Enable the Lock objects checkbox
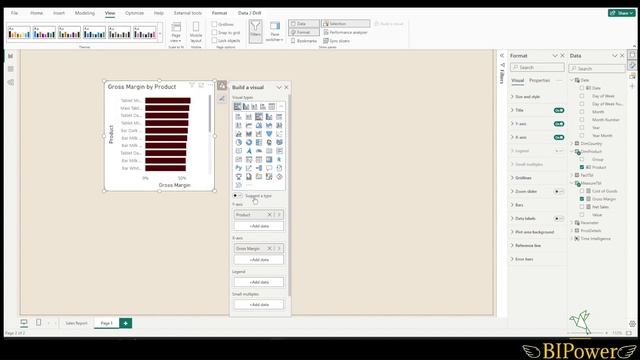 (214, 40)
